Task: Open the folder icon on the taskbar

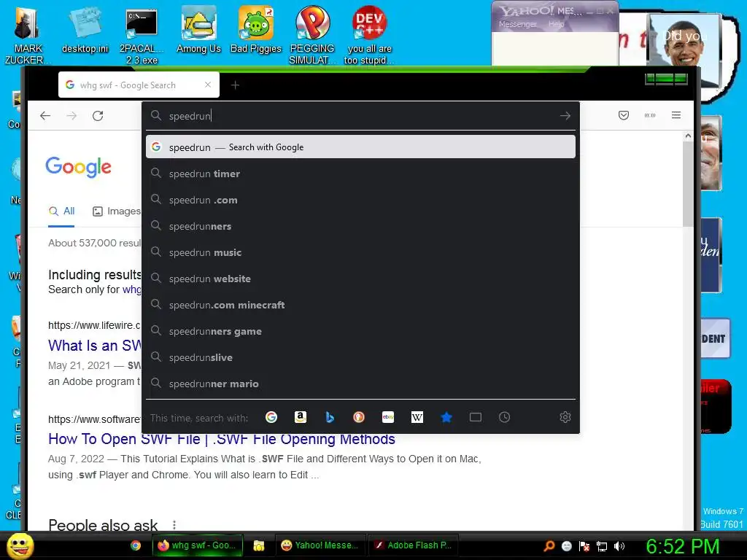Action: click(259, 545)
